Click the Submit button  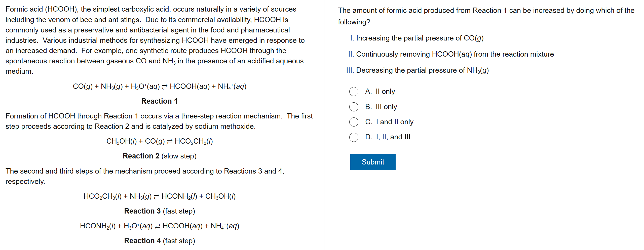(372, 162)
